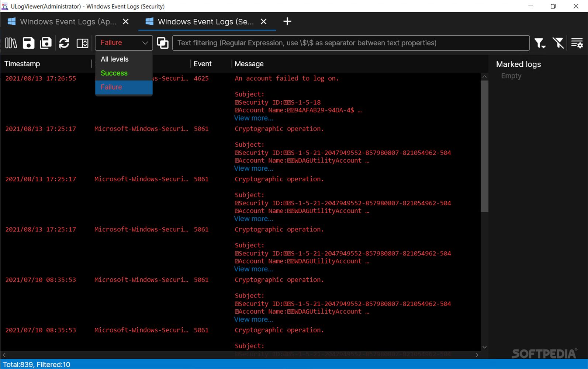
Task: Click the Message column header
Action: (x=249, y=64)
